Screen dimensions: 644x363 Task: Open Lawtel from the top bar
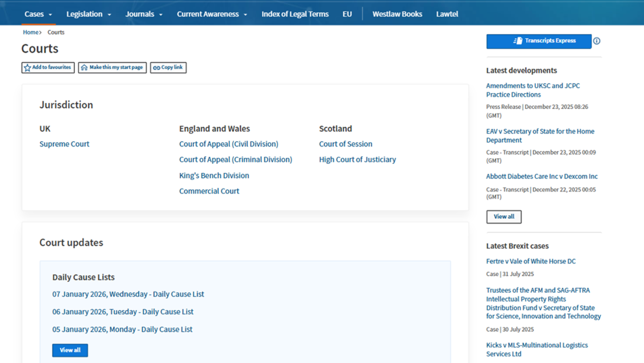pyautogui.click(x=447, y=14)
